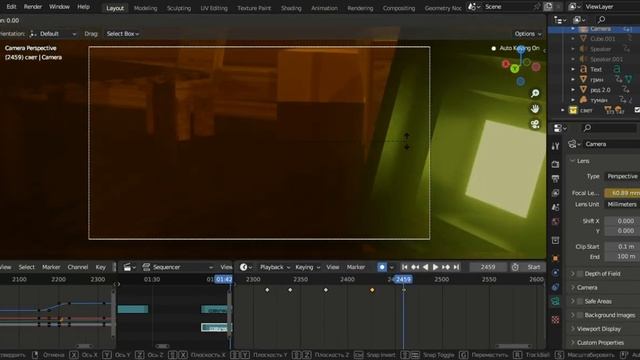
Task: Click the Focal Length value field
Action: point(622,193)
